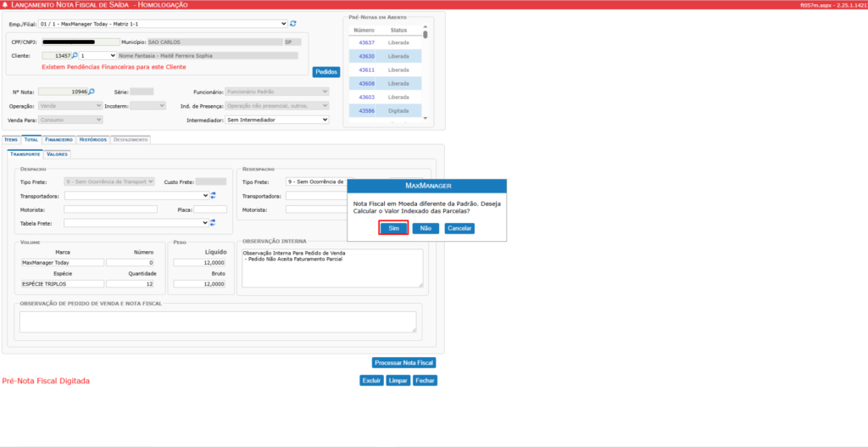
Task: Click the search magnifier beside Nº Nota field
Action: pos(92,92)
